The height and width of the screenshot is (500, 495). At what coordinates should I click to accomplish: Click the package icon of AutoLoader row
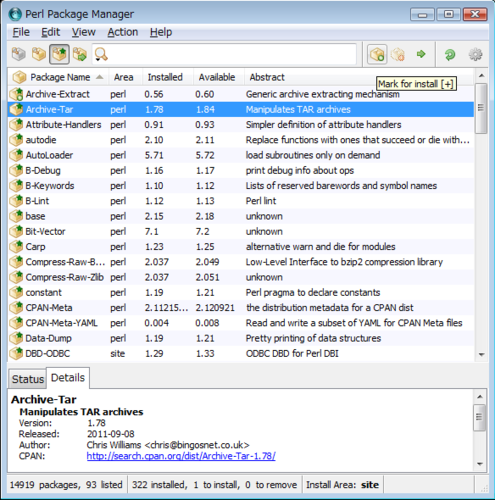pyautogui.click(x=16, y=155)
